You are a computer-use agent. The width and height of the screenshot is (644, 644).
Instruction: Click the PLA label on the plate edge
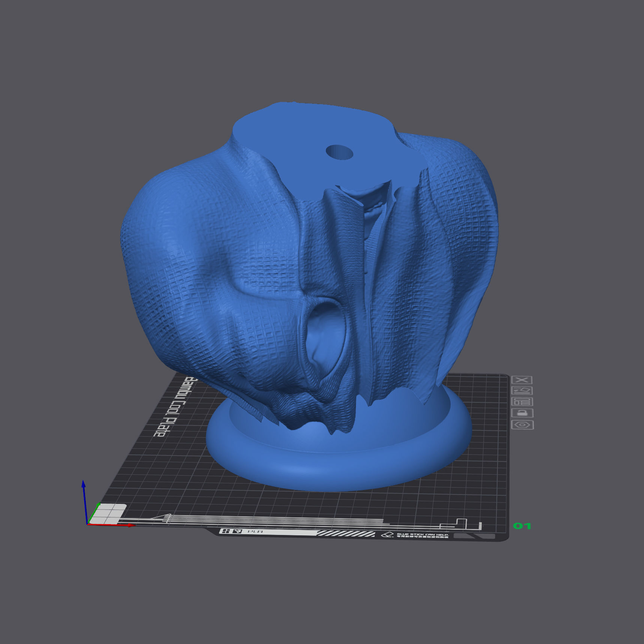click(x=255, y=531)
